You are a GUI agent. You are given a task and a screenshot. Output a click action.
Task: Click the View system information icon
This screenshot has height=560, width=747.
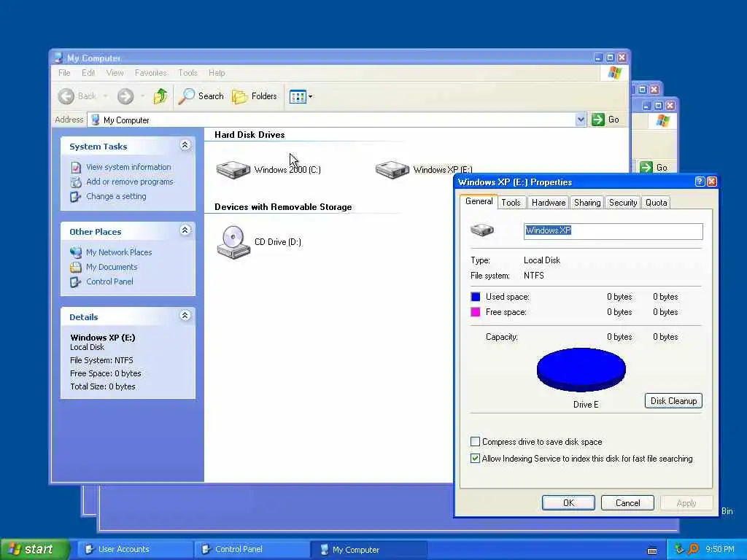[76, 167]
